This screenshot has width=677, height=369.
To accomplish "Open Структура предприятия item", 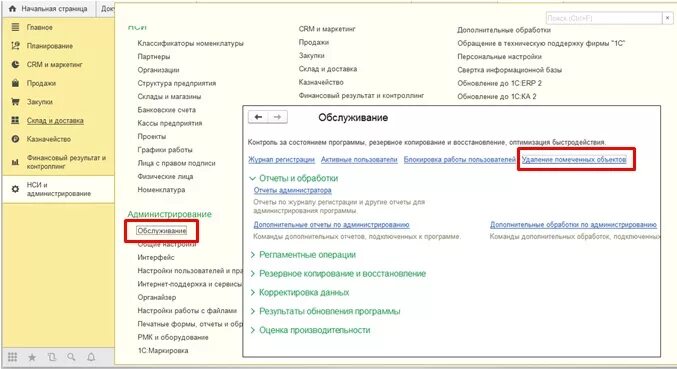I will (x=177, y=83).
